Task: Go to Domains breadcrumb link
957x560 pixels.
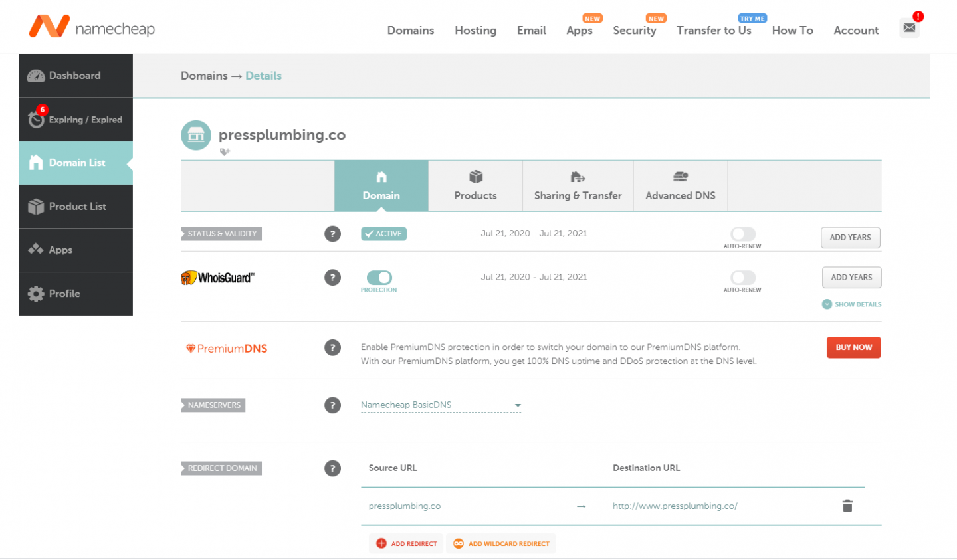Action: [204, 76]
